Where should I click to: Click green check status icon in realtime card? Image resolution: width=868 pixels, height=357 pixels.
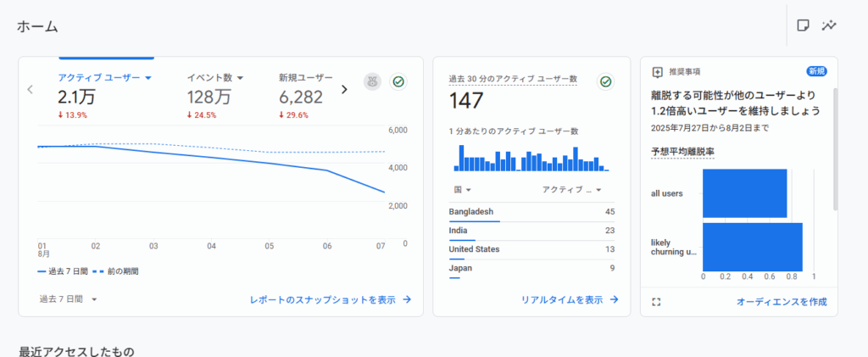coord(606,82)
